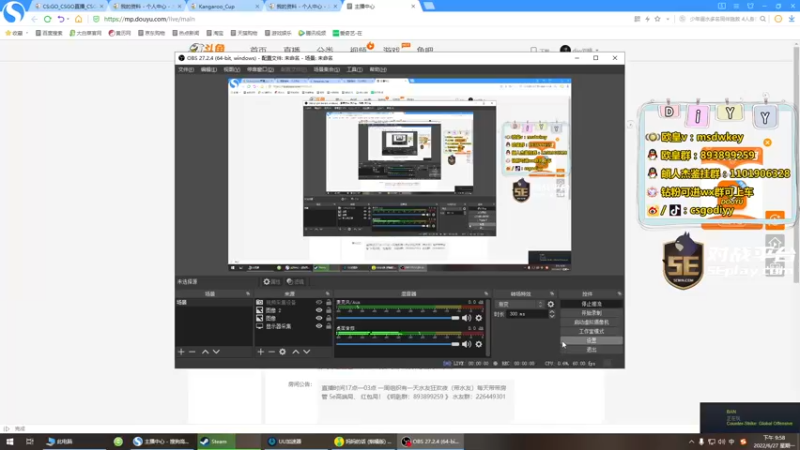Pop out the Sources dock panel
800x450 pixels.
click(328, 294)
